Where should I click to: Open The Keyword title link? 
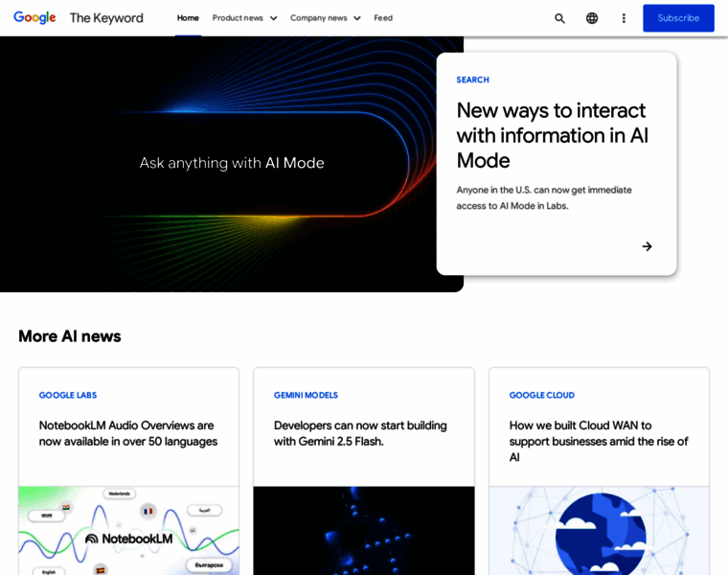pyautogui.click(x=106, y=18)
